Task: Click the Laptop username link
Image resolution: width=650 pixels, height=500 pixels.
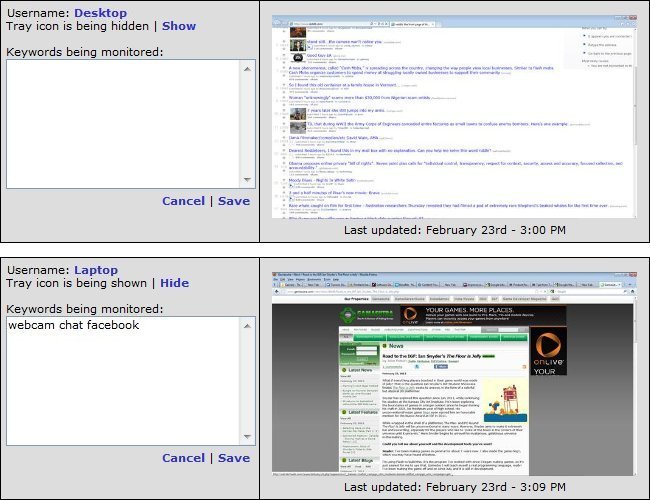Action: (x=96, y=270)
